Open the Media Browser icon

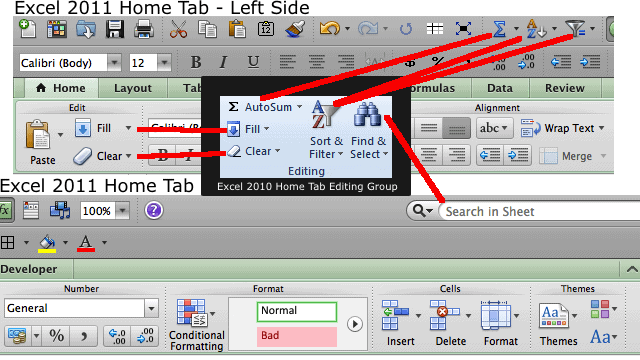click(x=60, y=210)
